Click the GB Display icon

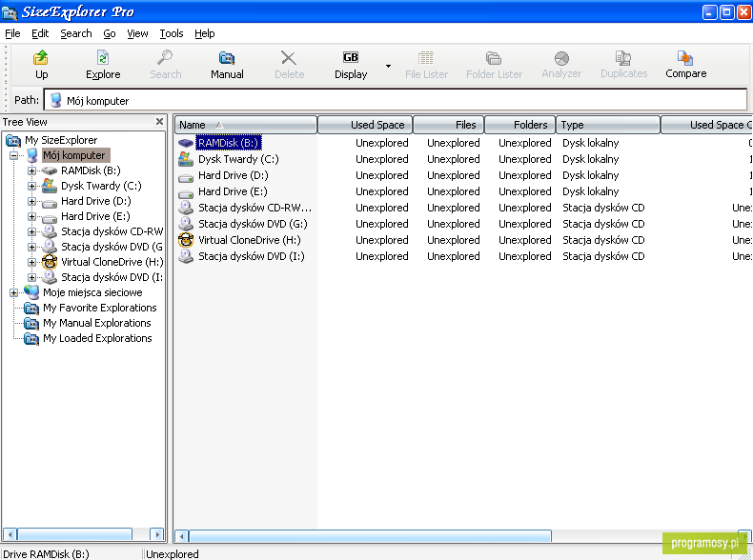point(351,57)
